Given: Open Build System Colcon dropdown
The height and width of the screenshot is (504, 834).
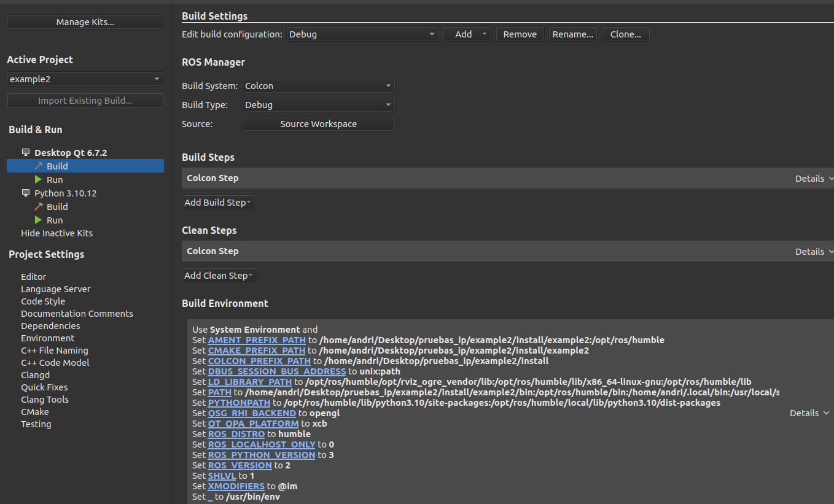Looking at the screenshot, I should tap(318, 86).
